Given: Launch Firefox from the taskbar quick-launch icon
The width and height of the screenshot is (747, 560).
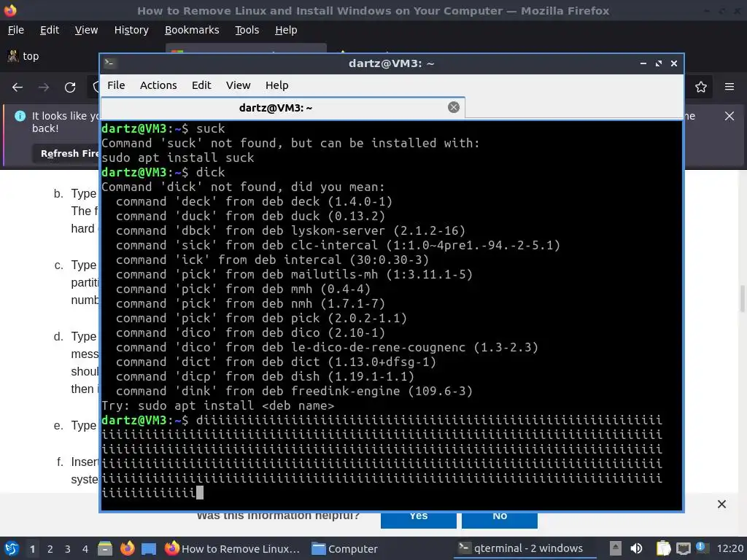Looking at the screenshot, I should coord(127,548).
